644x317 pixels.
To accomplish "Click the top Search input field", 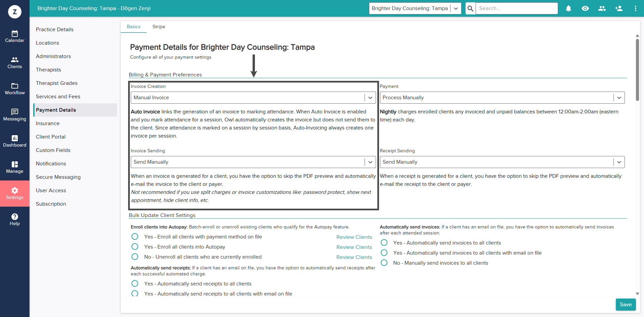I will pos(517,8).
